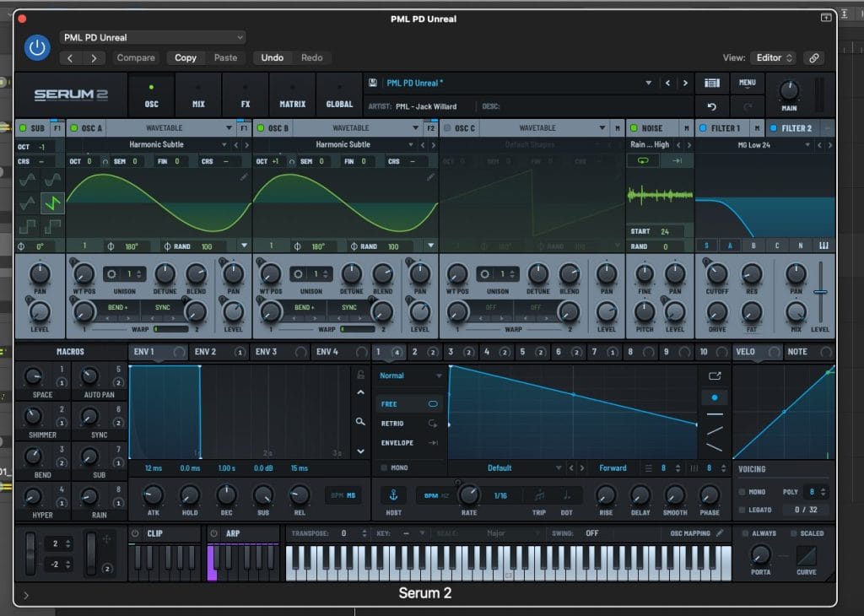Click the envelope lock icon
The width and height of the screenshot is (864, 616).
point(360,375)
